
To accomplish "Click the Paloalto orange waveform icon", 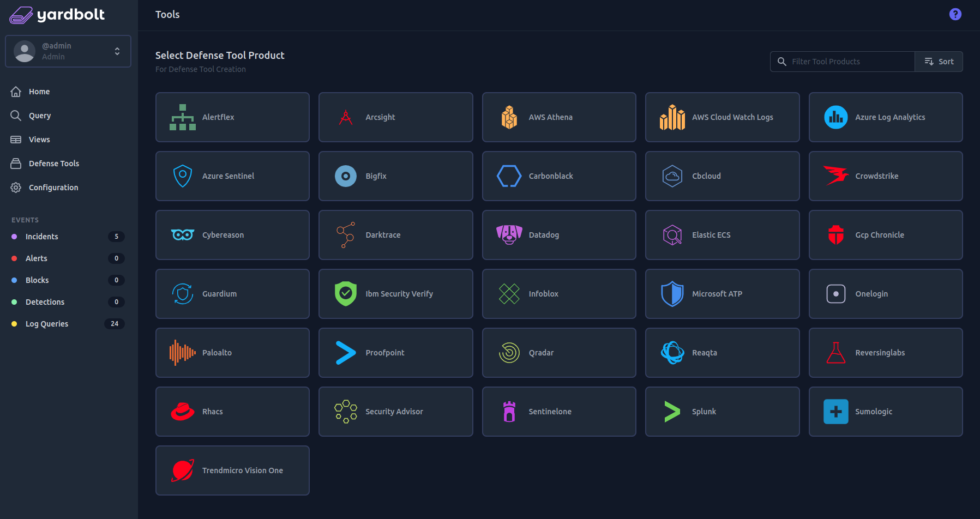I will pyautogui.click(x=182, y=353).
